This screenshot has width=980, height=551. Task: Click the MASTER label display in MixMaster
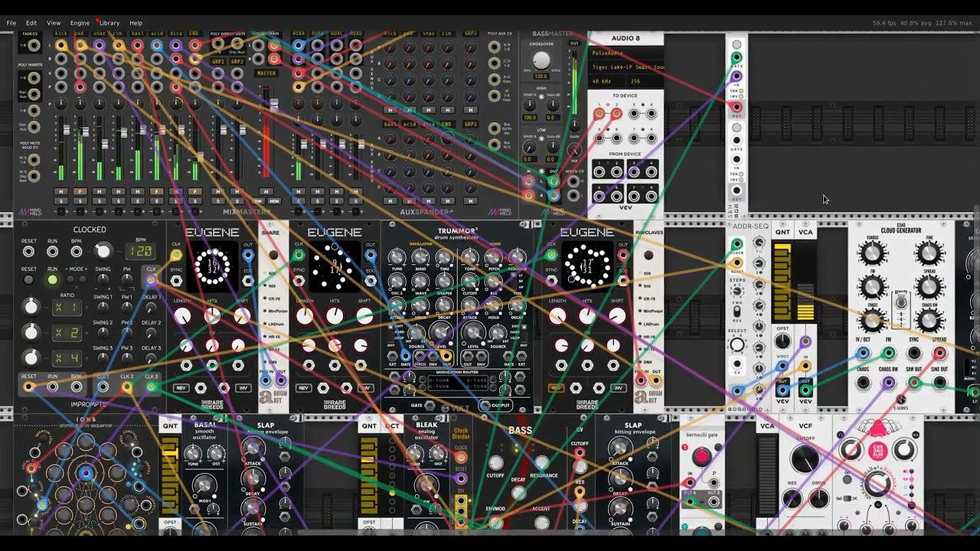coord(266,73)
